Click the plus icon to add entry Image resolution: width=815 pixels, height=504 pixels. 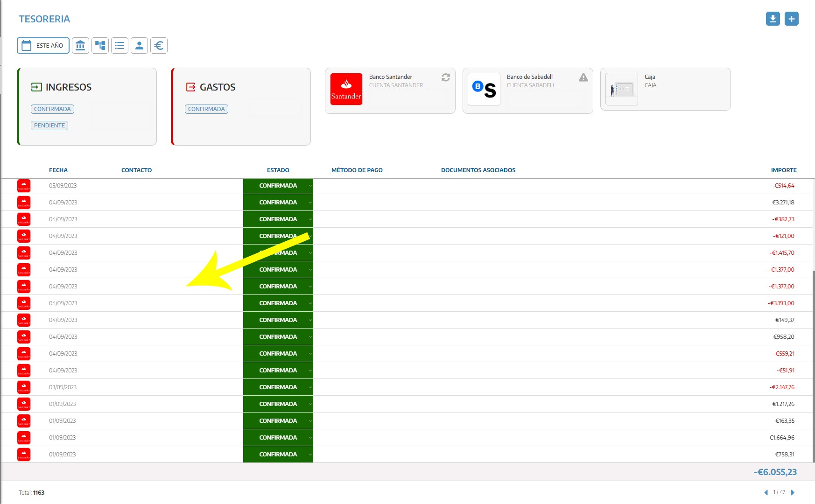(791, 19)
